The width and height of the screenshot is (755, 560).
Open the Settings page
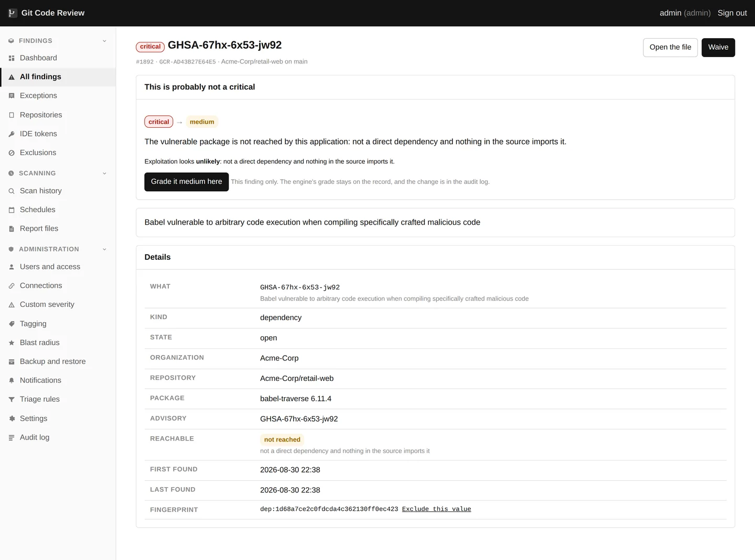coord(58,419)
